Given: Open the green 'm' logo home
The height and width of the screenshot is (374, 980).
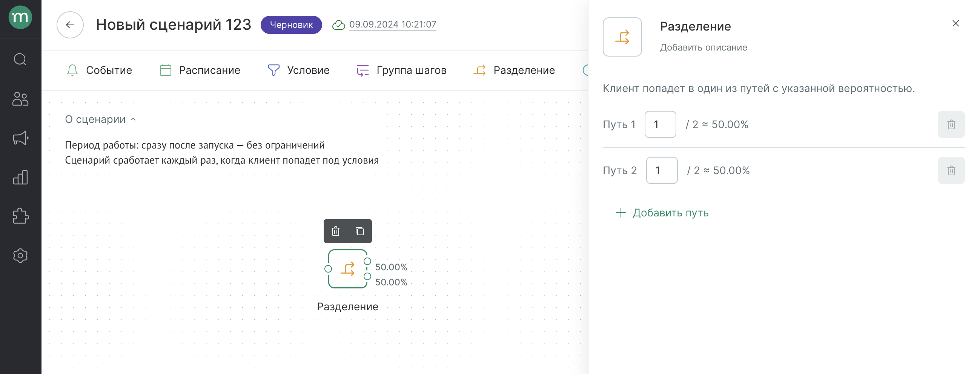Looking at the screenshot, I should tap(20, 17).
